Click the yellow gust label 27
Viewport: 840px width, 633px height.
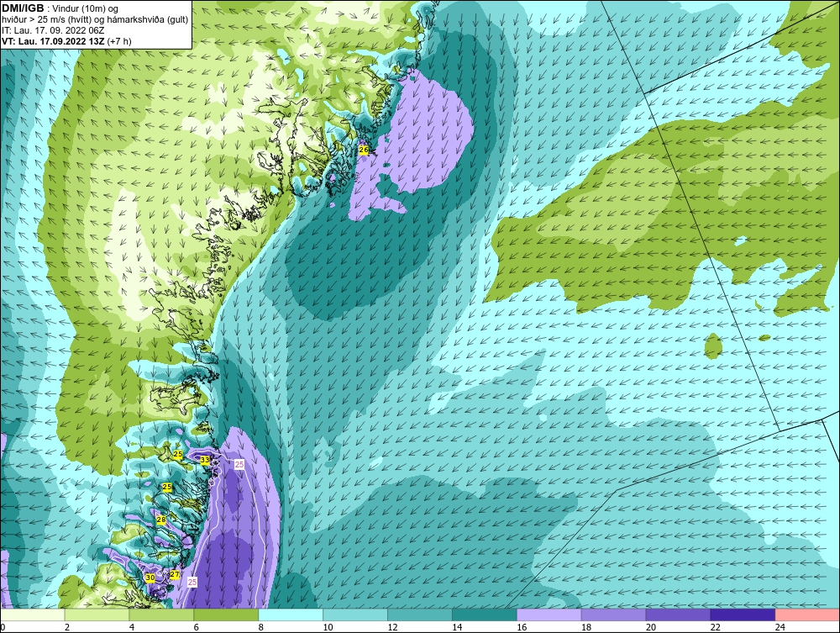[174, 575]
